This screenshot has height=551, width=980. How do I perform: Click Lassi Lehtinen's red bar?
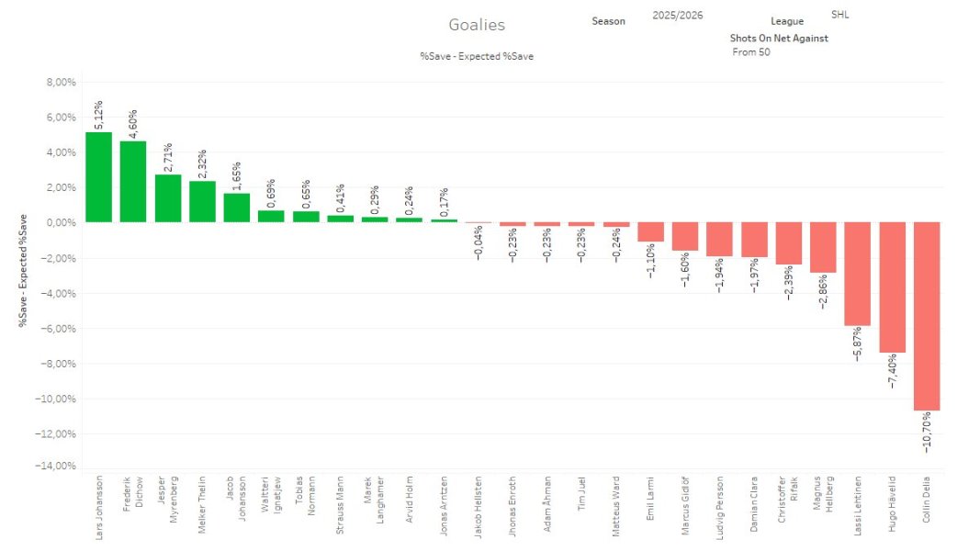click(857, 274)
